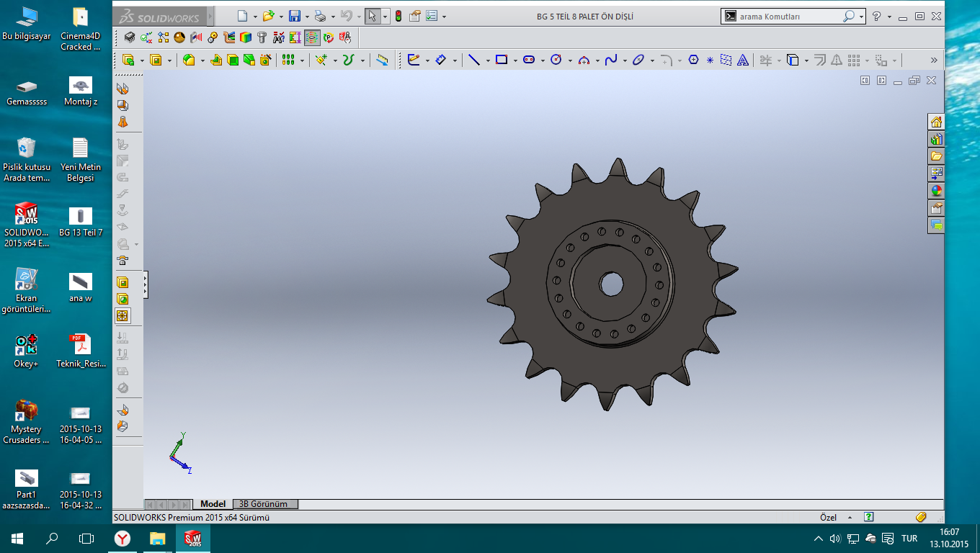The height and width of the screenshot is (553, 980).
Task: Toggle the Select cursor tool
Action: coord(372,16)
